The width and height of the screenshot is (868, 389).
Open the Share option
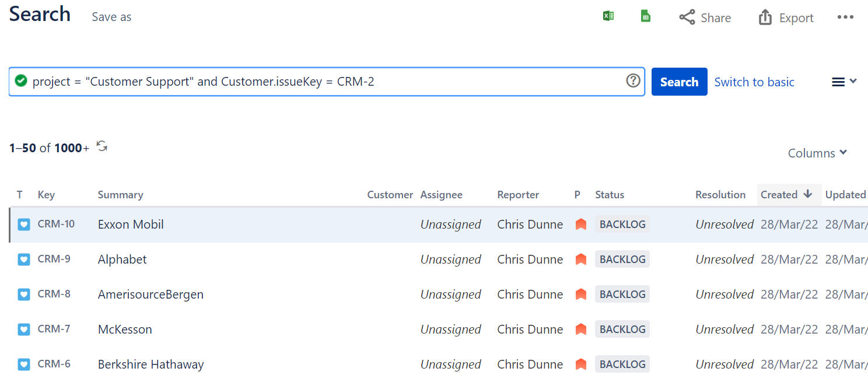tap(705, 17)
